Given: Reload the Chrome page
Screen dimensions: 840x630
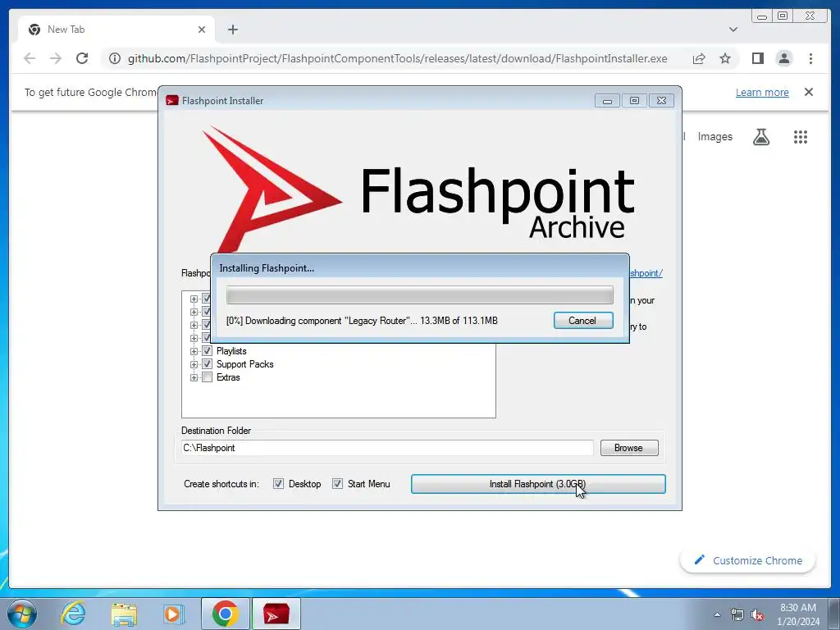Looking at the screenshot, I should pos(82,58).
